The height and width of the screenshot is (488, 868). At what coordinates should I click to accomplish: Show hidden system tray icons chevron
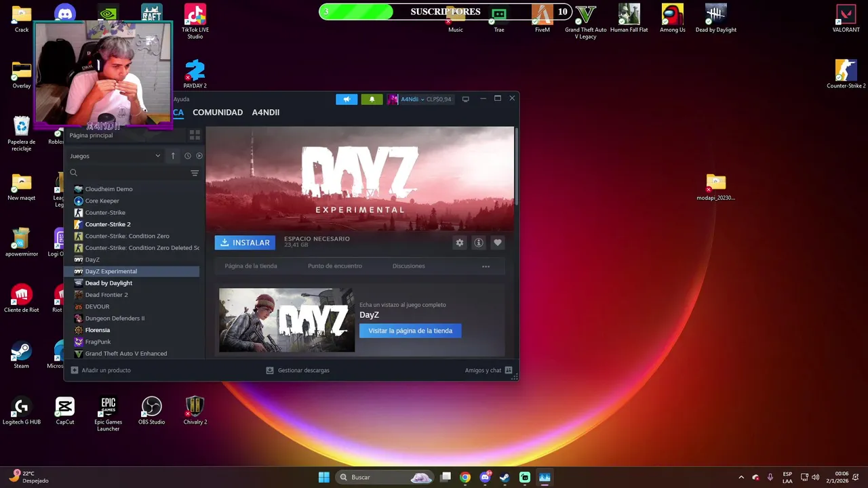coord(741,477)
